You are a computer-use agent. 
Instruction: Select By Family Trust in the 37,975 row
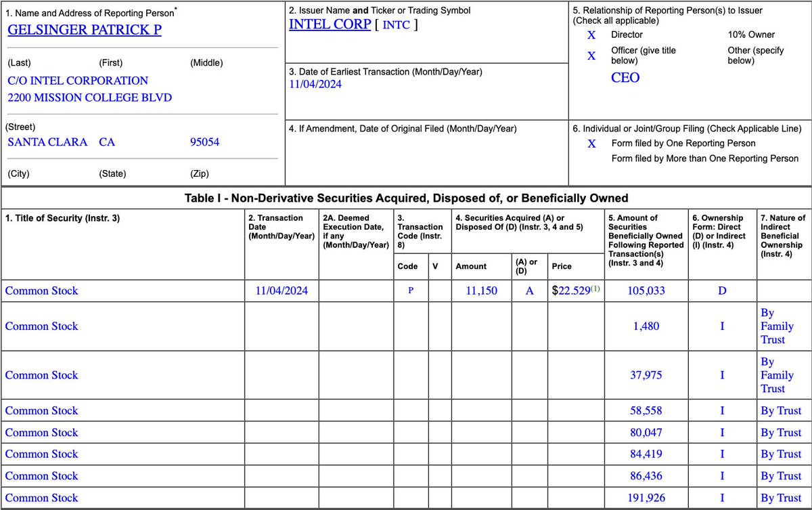tap(777, 375)
